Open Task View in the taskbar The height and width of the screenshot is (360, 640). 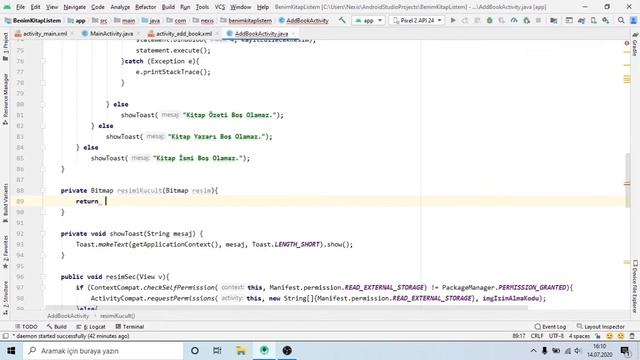pos(217,351)
